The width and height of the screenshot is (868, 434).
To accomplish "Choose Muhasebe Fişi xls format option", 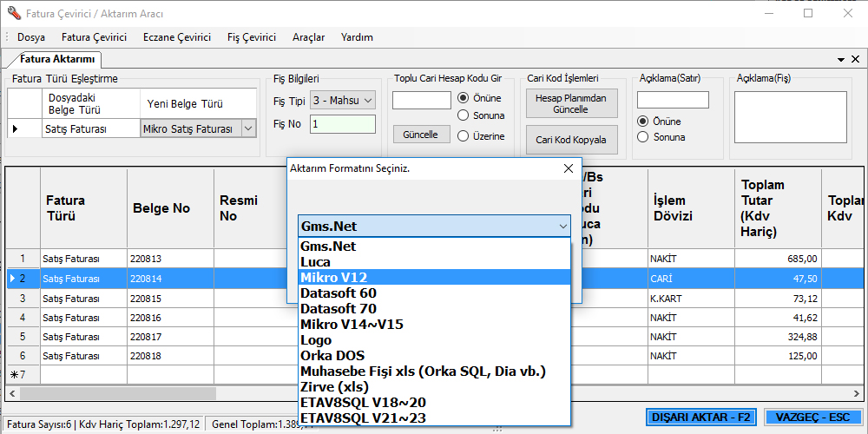I will 434,372.
